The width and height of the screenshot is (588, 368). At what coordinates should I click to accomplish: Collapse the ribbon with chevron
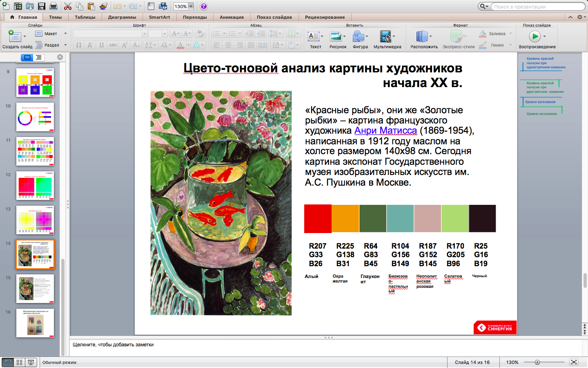[x=570, y=17]
